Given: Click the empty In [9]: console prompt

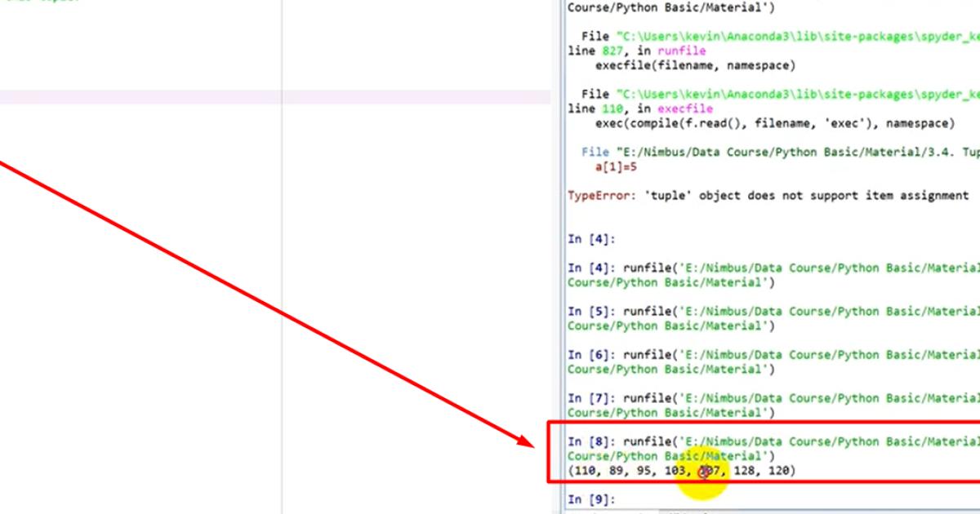Looking at the screenshot, I should point(590,499).
